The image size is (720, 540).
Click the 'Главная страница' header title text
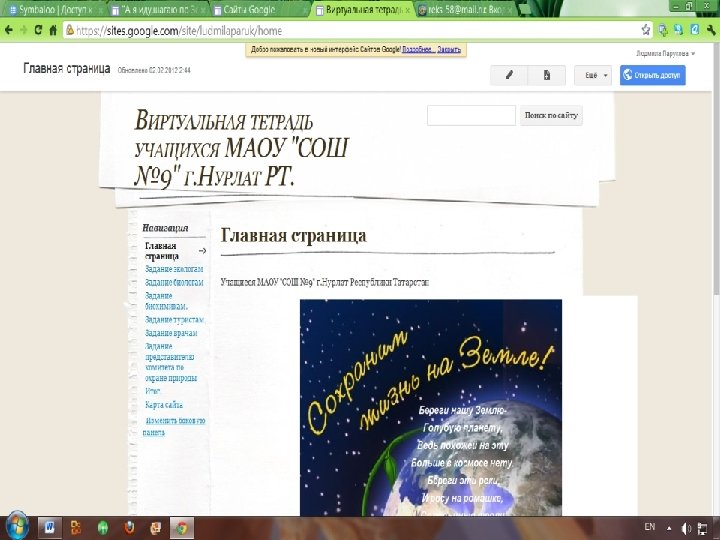(67, 69)
